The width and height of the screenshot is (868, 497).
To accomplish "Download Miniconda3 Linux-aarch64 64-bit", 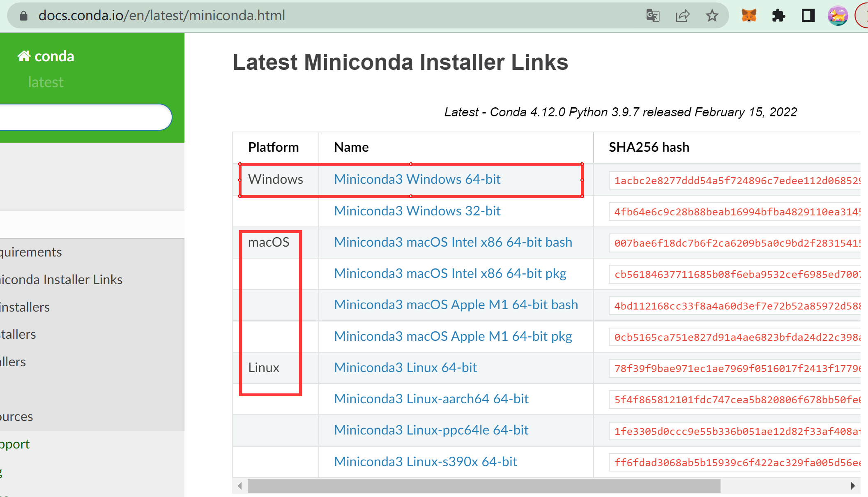I will coord(431,399).
